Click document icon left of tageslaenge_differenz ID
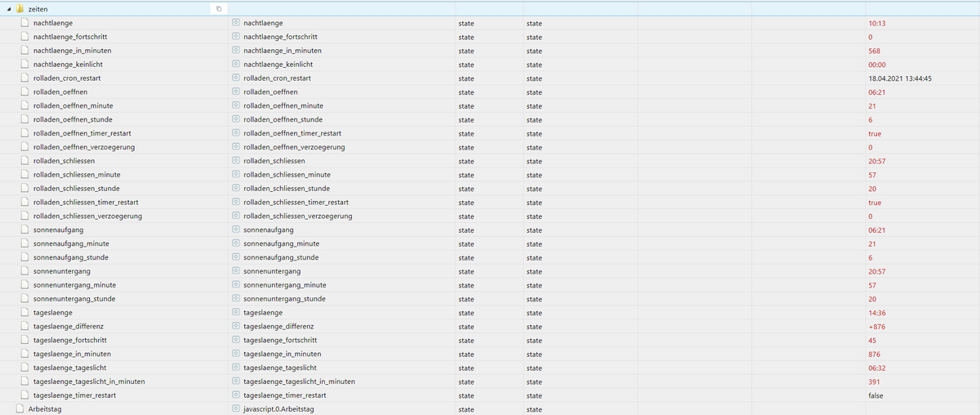Screen dimensions: 980x415 click(25, 326)
